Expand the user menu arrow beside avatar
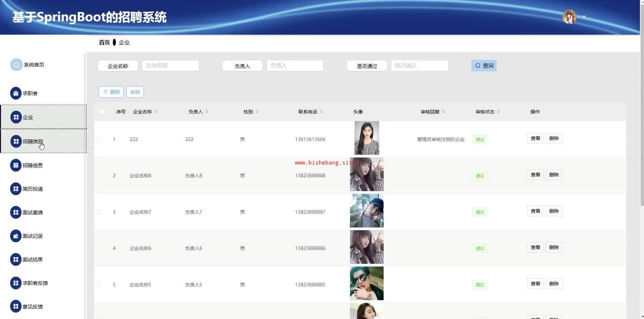 click(x=584, y=17)
